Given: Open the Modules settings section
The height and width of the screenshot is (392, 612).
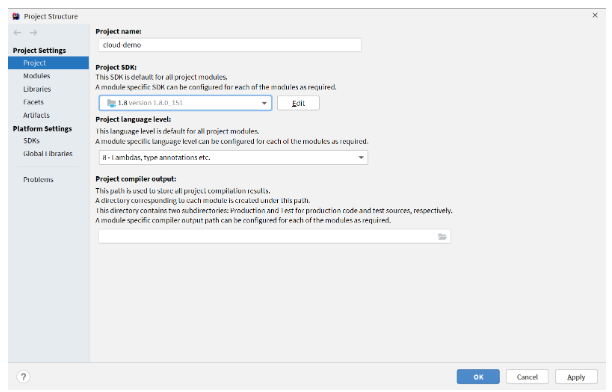Looking at the screenshot, I should [37, 76].
